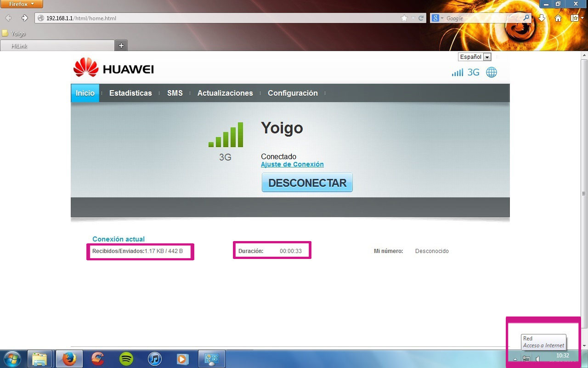This screenshot has height=368, width=588.
Task: Bookmark this page with the star icon
Action: point(404,18)
